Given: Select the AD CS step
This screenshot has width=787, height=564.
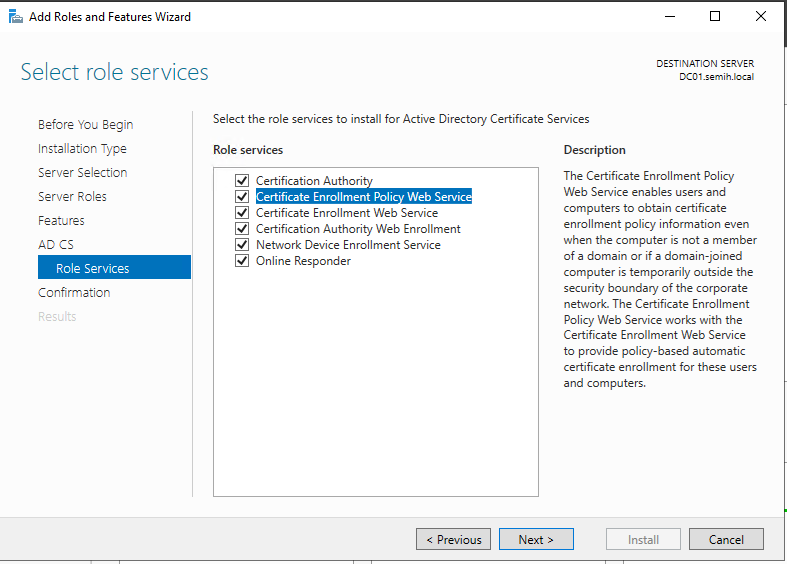Looking at the screenshot, I should point(55,245).
